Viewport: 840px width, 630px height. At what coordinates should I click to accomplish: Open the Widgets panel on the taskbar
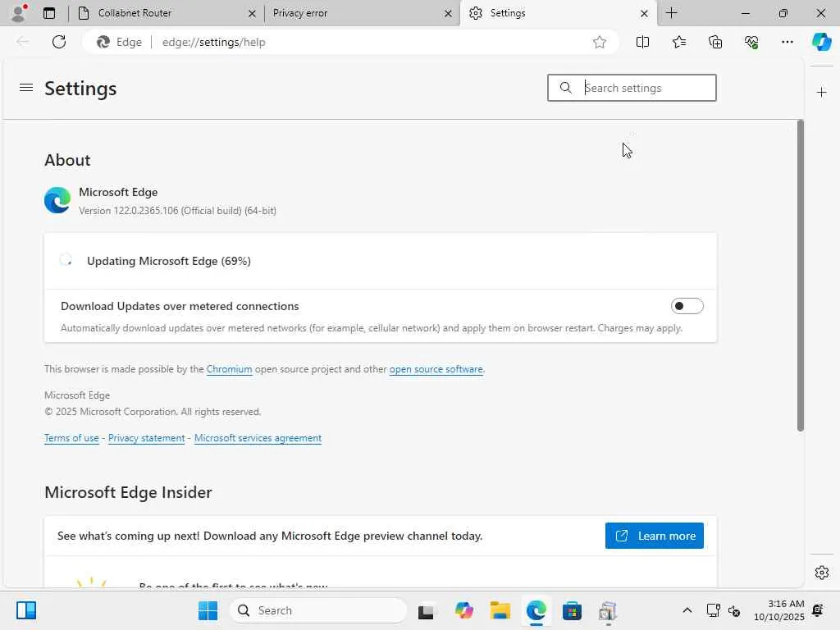[x=25, y=610]
